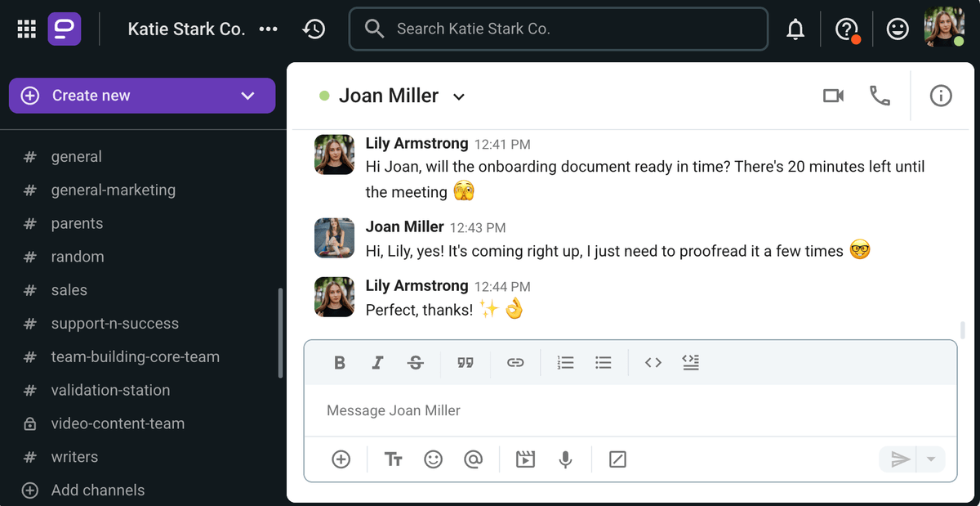Record a voice message with microphone
The width and height of the screenshot is (980, 506).
coord(565,459)
